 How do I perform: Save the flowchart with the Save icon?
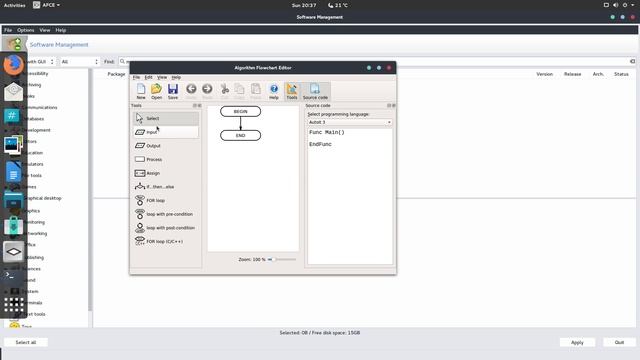coord(173,91)
